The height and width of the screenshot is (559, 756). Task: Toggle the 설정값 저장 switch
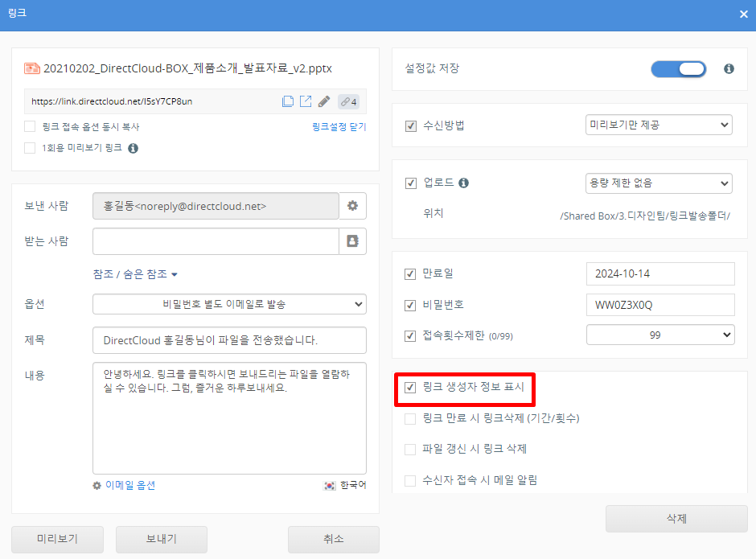[x=678, y=69]
